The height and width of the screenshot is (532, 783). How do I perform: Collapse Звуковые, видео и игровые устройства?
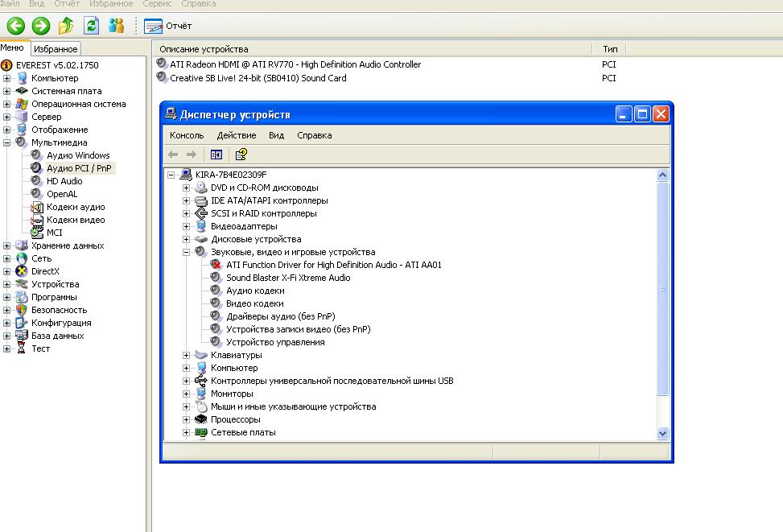186,252
